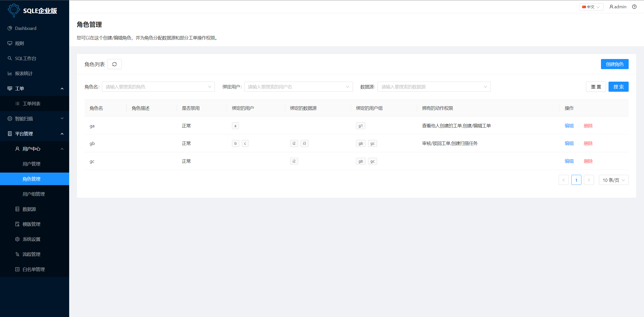Click the admin user avatar icon

click(611, 7)
